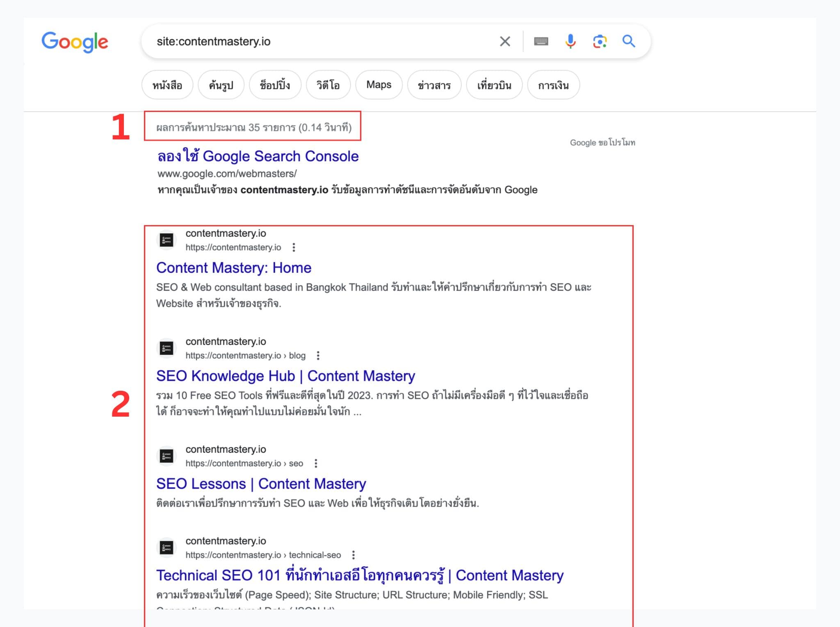
Task: Open the SEO Lessons | Content Mastery result
Action: (x=261, y=484)
